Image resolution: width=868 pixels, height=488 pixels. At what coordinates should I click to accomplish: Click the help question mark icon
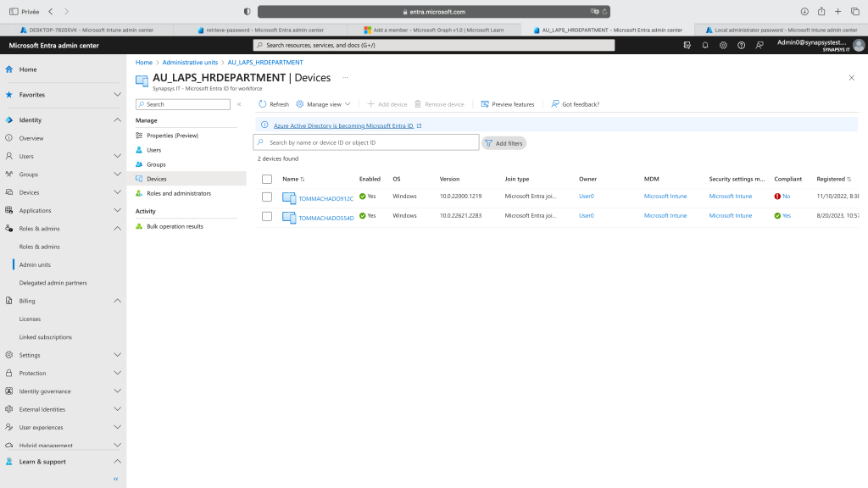click(x=742, y=45)
